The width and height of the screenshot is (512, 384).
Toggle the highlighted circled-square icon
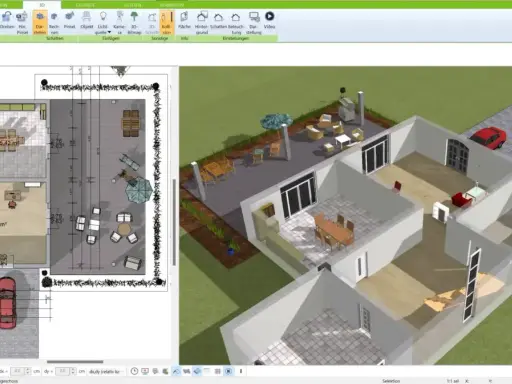pyautogui.click(x=229, y=371)
